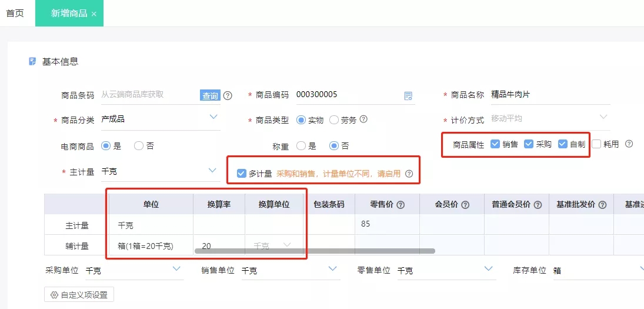
Task: Select 劳务 as product type
Action: 335,120
